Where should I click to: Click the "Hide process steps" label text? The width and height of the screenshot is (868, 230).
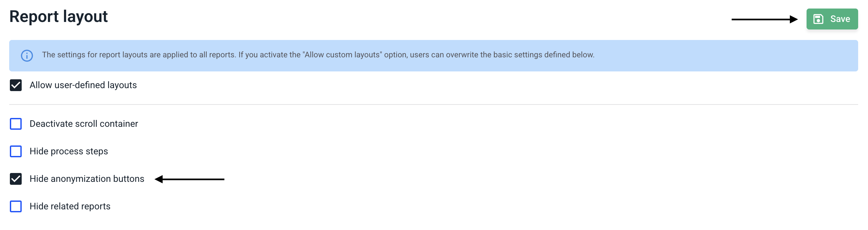(x=69, y=151)
